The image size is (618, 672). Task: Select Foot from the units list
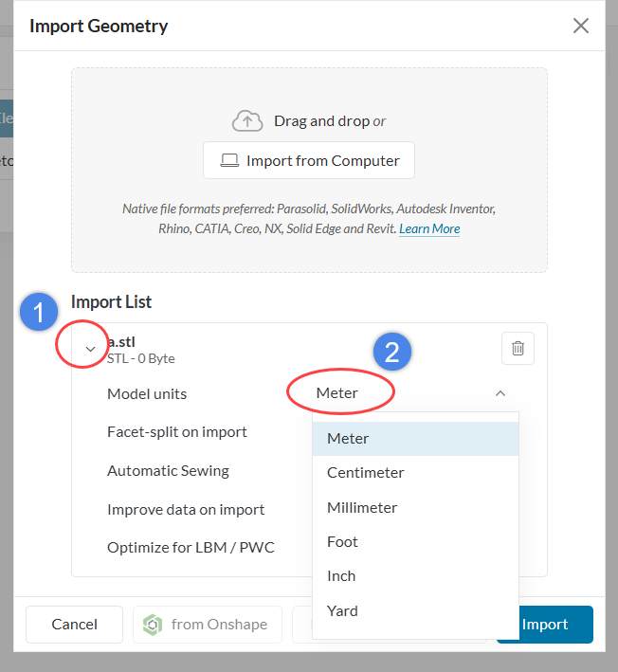tap(342, 542)
